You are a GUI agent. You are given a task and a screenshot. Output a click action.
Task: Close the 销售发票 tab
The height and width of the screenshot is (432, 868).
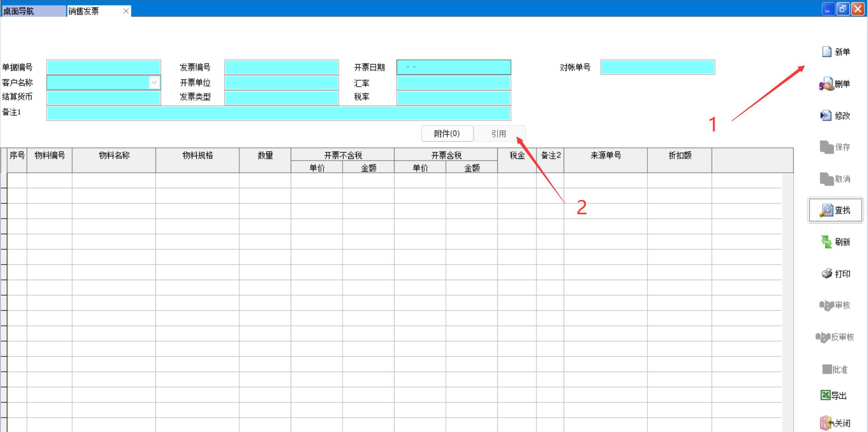(x=126, y=11)
